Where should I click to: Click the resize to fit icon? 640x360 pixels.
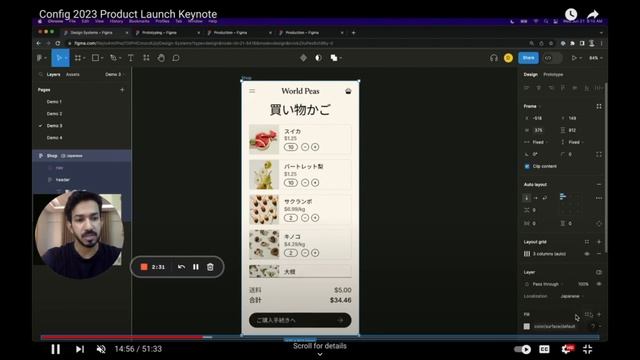click(x=599, y=106)
